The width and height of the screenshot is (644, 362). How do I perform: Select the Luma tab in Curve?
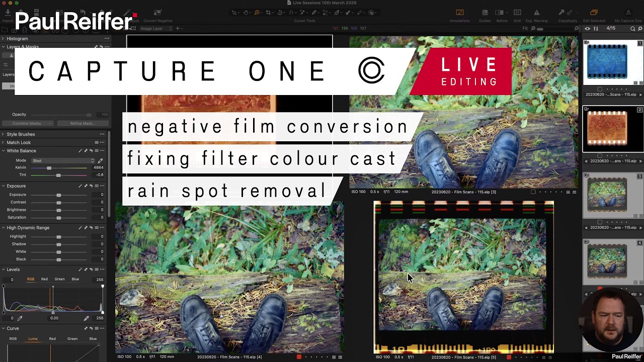pyautogui.click(x=33, y=339)
